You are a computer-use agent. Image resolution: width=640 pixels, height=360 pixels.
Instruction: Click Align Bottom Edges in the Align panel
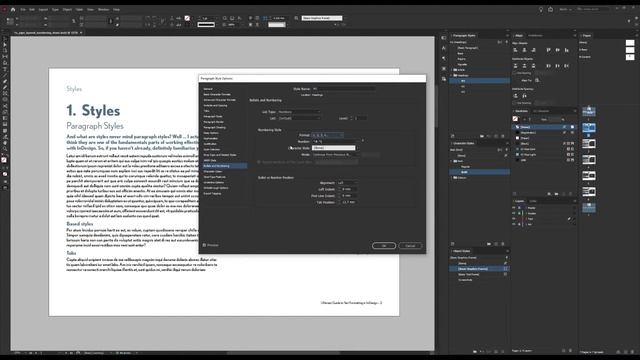click(x=567, y=50)
